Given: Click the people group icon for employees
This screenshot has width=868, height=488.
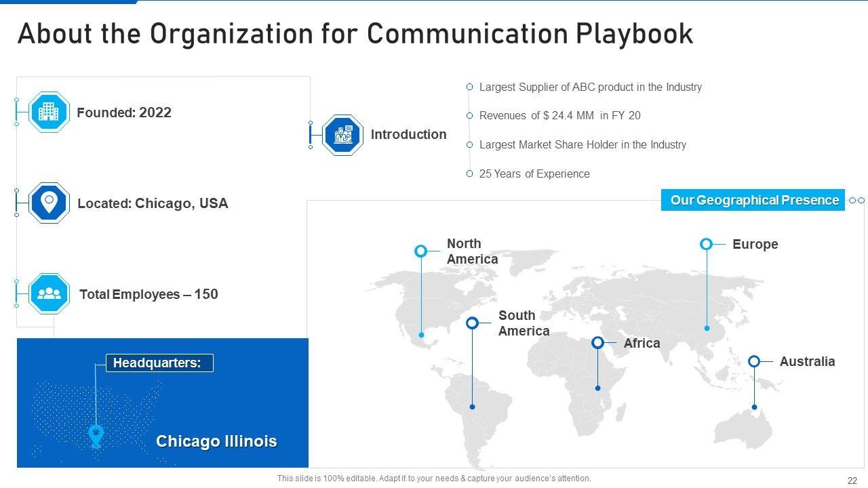Looking at the screenshot, I should click(x=49, y=293).
